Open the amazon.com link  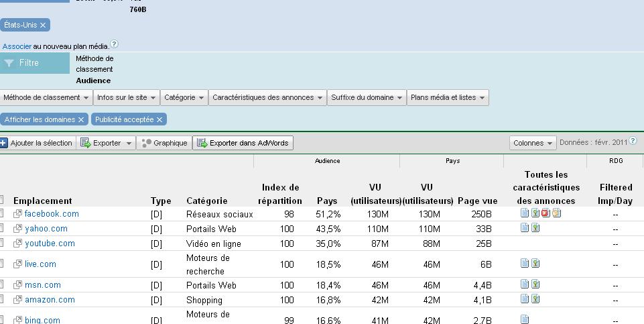coord(50,300)
